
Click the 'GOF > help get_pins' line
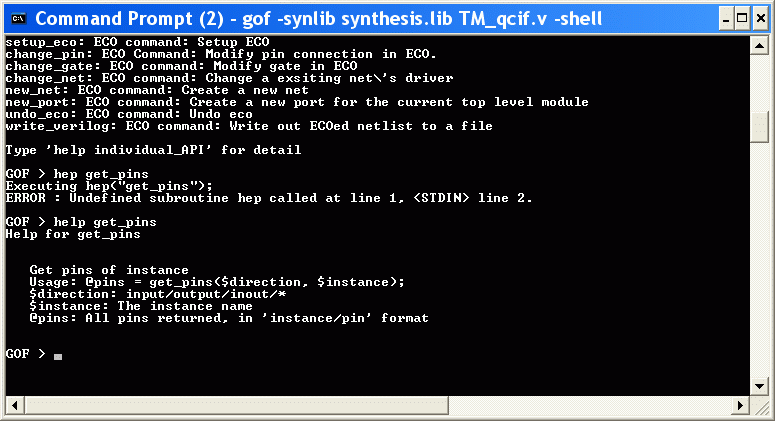[81, 222]
